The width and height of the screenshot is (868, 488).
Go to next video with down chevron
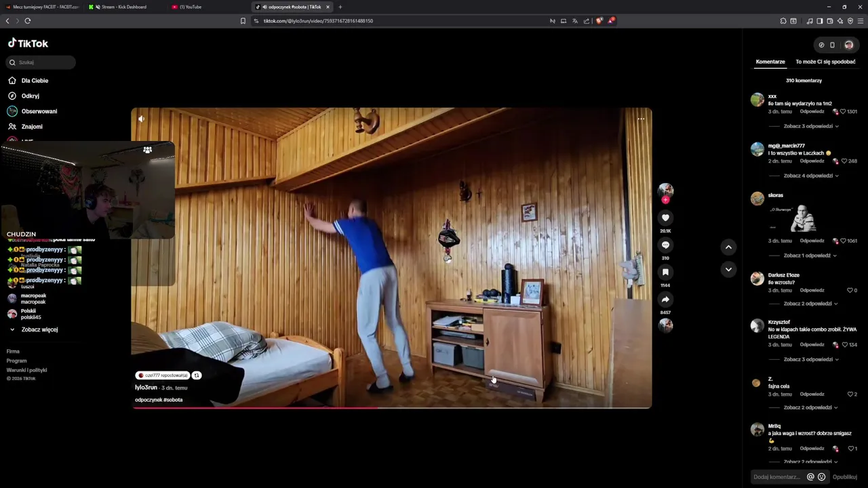tap(728, 269)
